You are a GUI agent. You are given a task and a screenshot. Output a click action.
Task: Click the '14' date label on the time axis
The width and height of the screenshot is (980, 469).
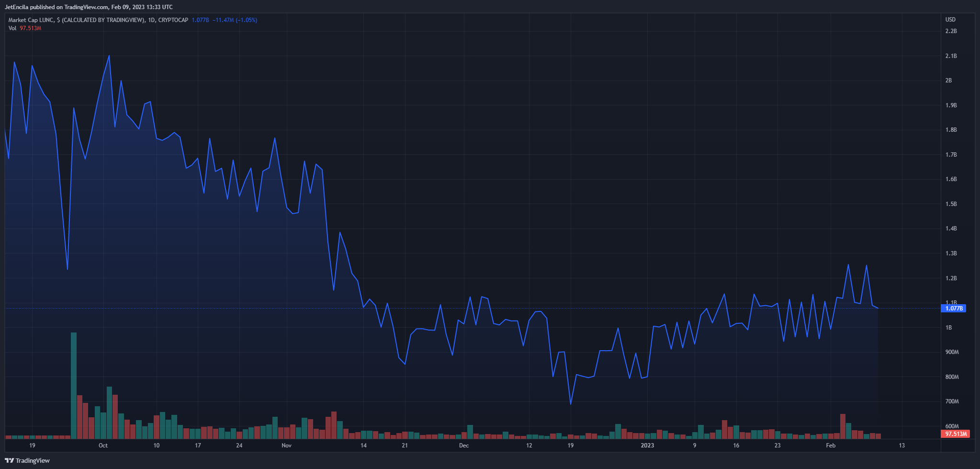pyautogui.click(x=364, y=446)
